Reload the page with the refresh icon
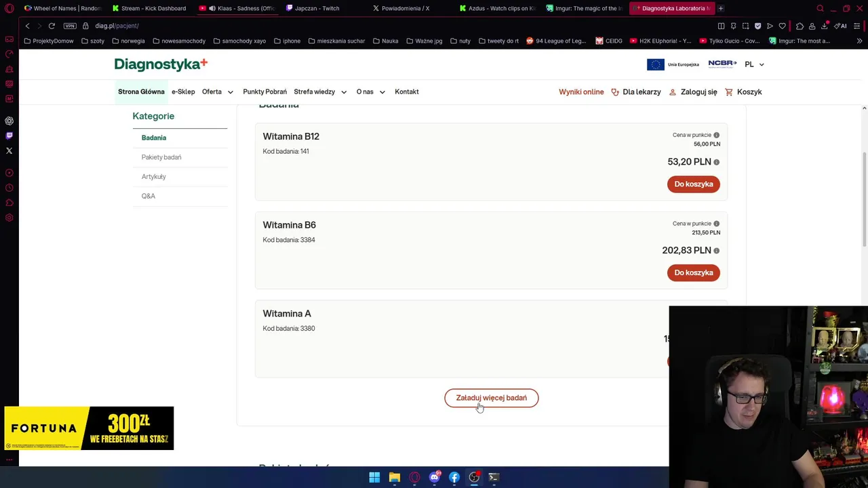This screenshot has width=868, height=488. pos(52,26)
